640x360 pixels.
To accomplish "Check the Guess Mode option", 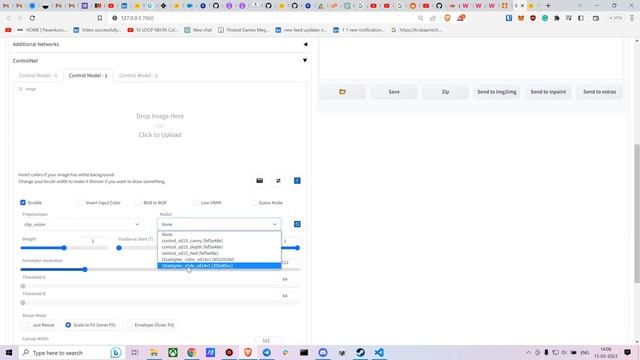I will [253, 202].
